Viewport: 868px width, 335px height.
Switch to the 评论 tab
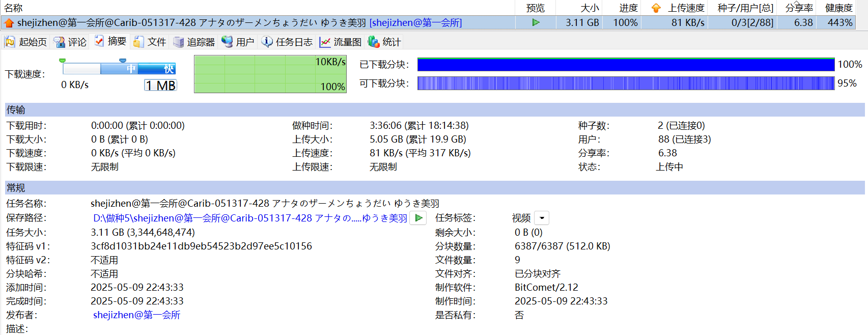70,42
